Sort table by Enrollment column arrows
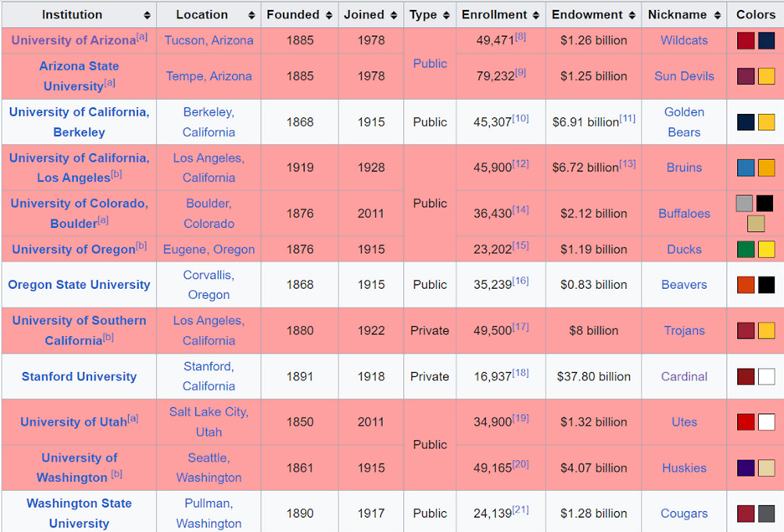Image resolution: width=784 pixels, height=532 pixels. pos(536,15)
